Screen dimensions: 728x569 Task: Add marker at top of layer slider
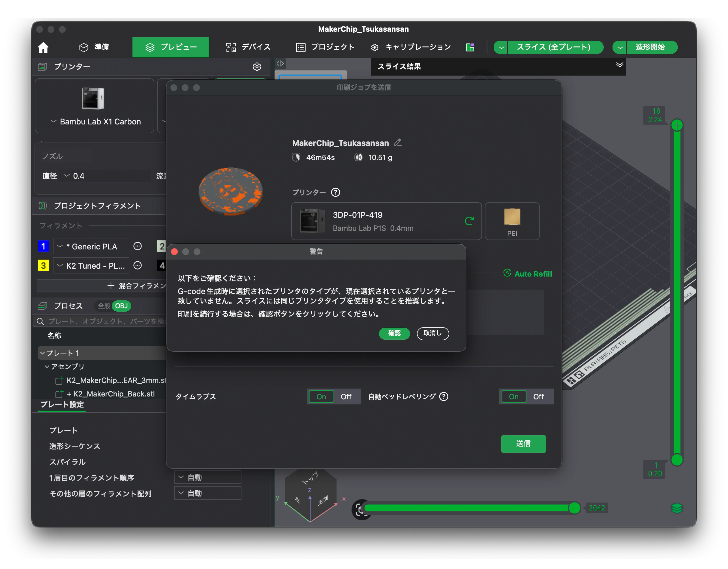677,125
